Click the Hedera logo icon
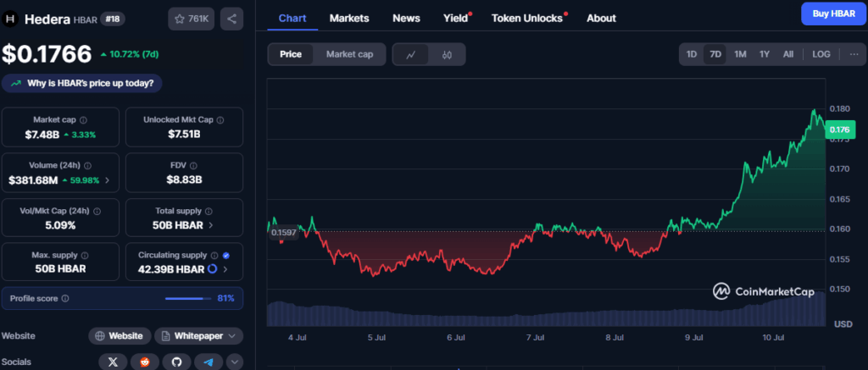868x370 pixels. [9, 19]
